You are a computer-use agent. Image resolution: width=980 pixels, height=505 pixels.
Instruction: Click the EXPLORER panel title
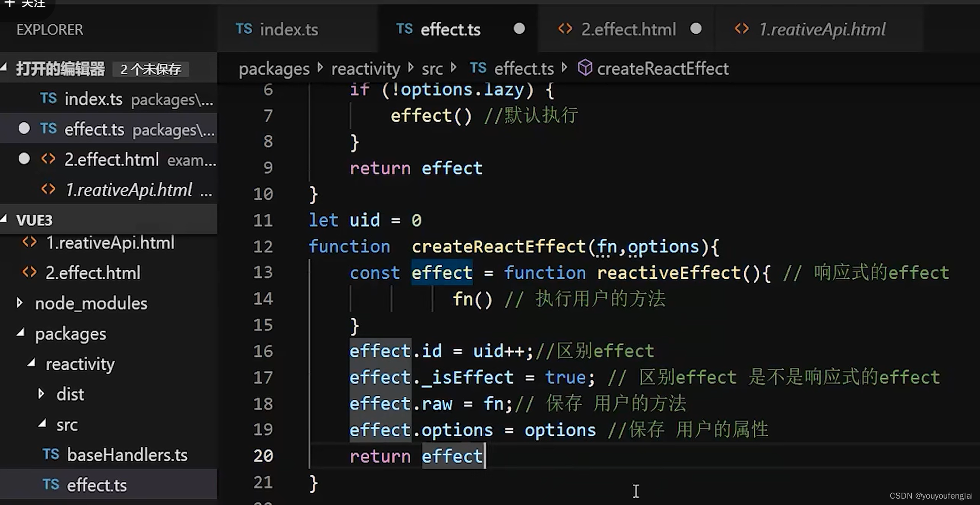pos(50,30)
